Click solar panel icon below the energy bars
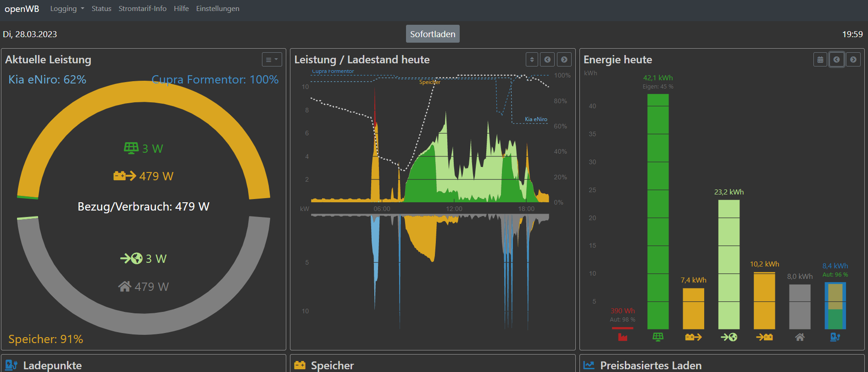 [658, 337]
